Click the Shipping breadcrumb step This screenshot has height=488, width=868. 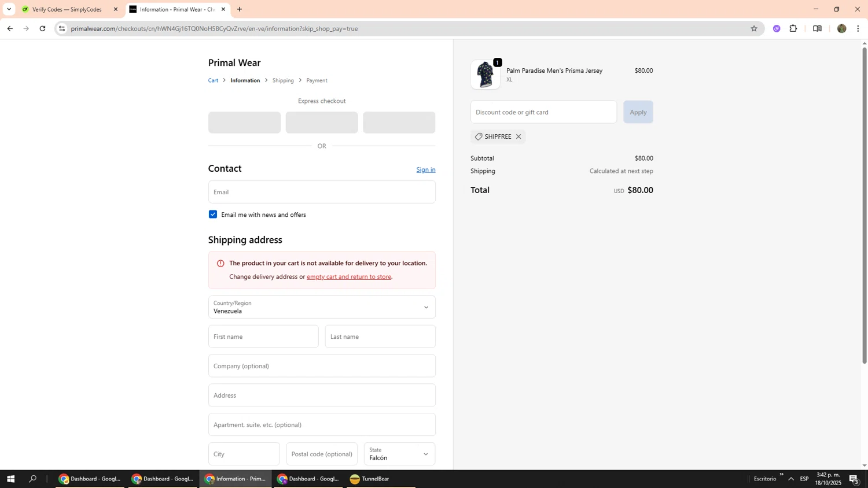283,80
